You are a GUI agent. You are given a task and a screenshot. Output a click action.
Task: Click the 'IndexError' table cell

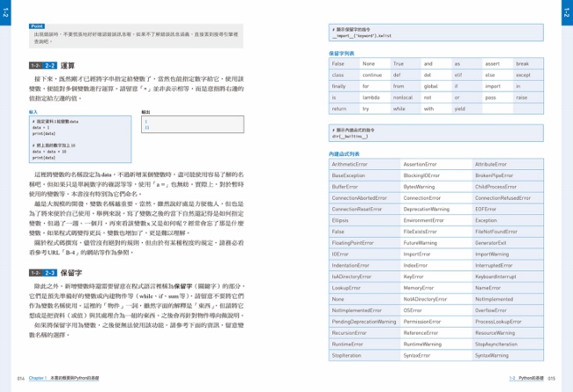[x=436, y=266]
